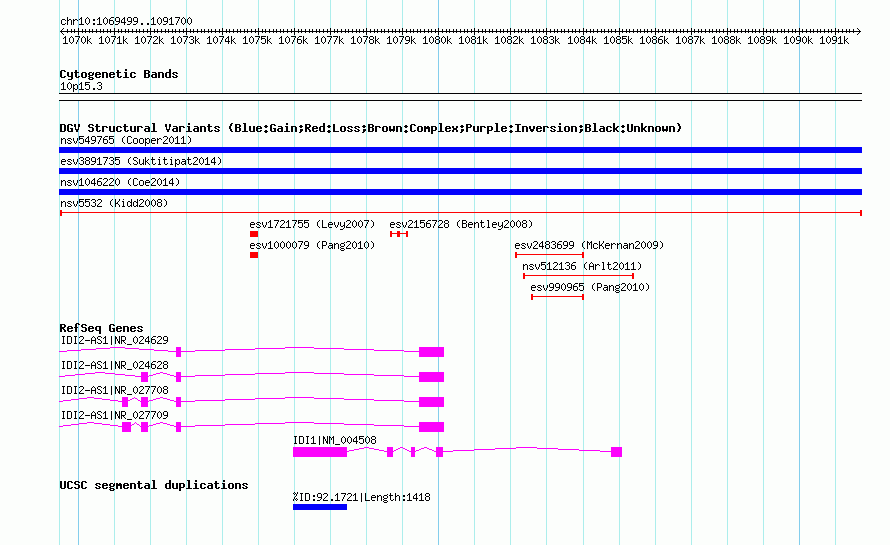Click the red loss line under nsv512136
The image size is (890, 545).
tap(578, 276)
